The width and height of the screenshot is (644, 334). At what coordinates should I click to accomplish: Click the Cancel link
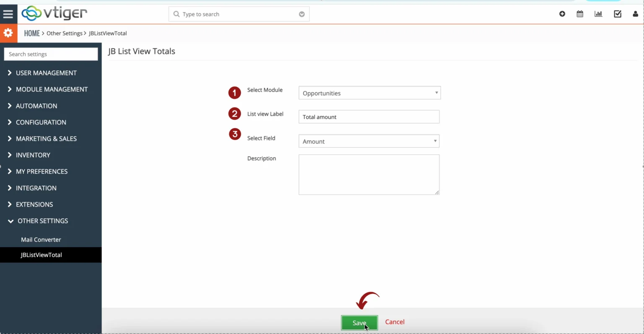coord(395,322)
